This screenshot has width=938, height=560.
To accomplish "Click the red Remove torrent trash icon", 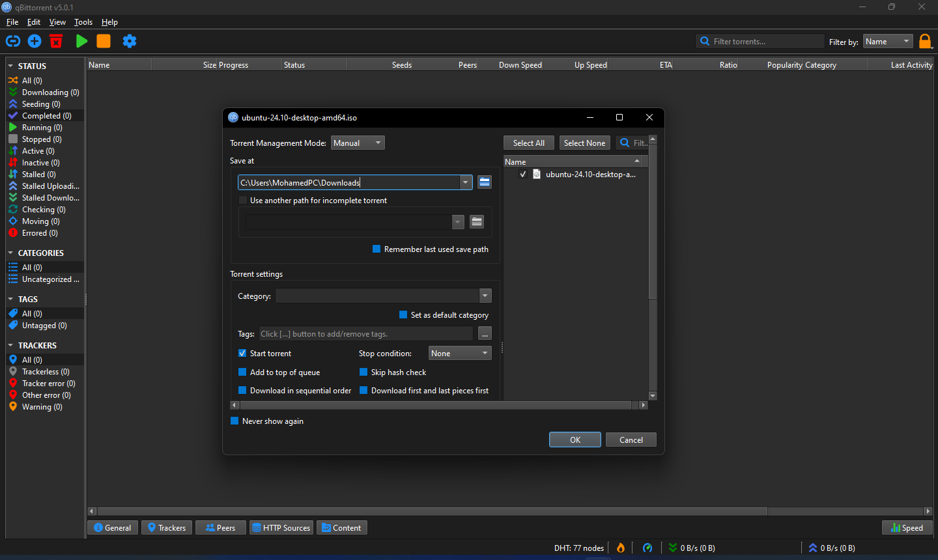I will [x=56, y=41].
